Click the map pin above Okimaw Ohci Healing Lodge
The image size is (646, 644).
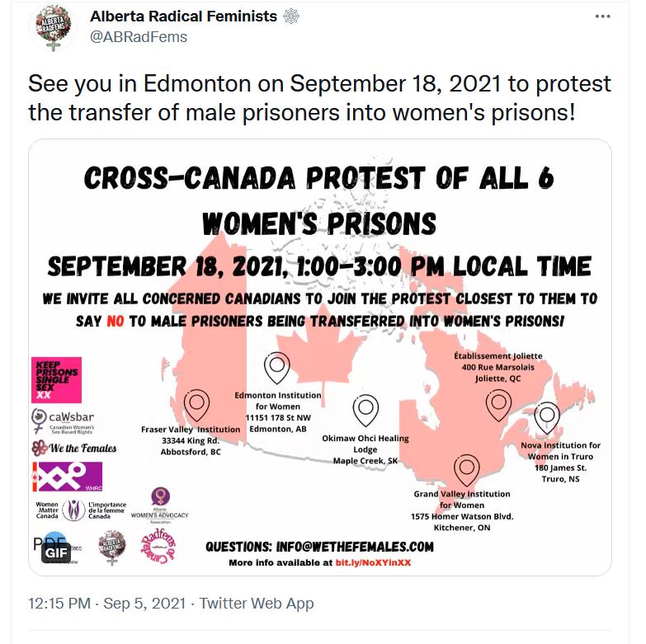click(x=365, y=410)
